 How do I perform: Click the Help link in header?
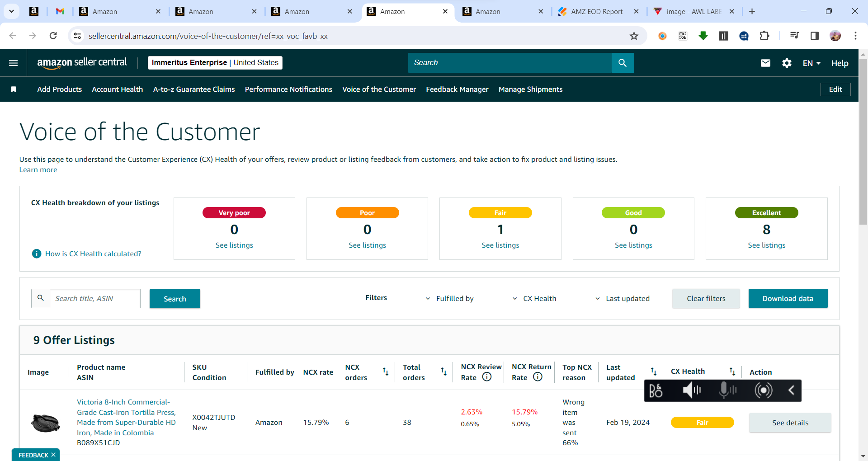(x=840, y=63)
